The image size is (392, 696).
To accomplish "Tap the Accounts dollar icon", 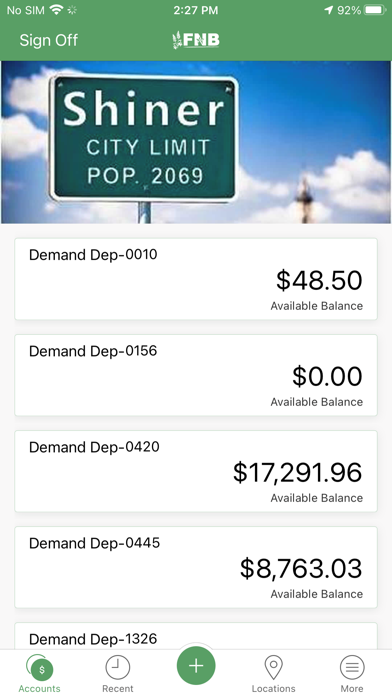I will click(40, 668).
